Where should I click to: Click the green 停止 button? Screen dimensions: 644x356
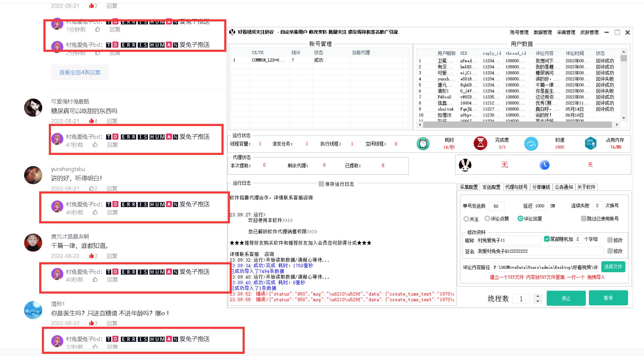[x=566, y=298]
